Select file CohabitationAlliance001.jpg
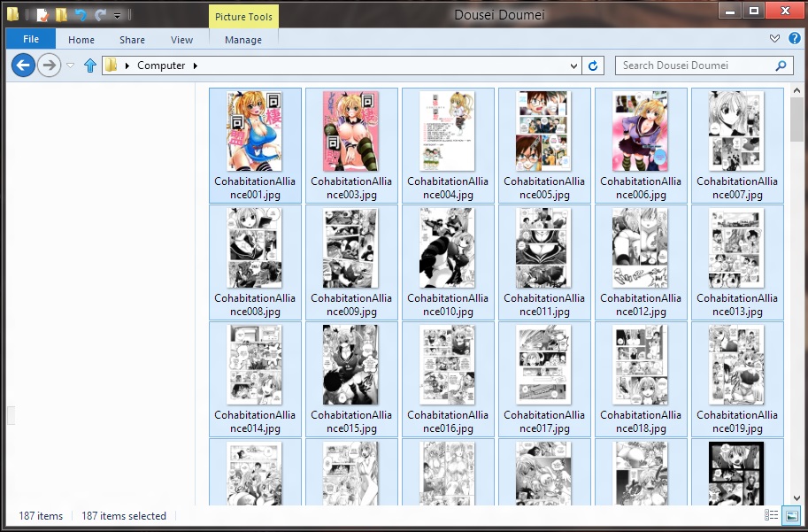808x532 pixels. [255, 145]
